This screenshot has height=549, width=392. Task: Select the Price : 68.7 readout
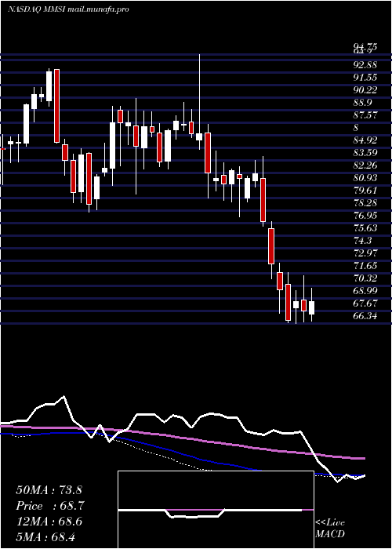coord(49,506)
